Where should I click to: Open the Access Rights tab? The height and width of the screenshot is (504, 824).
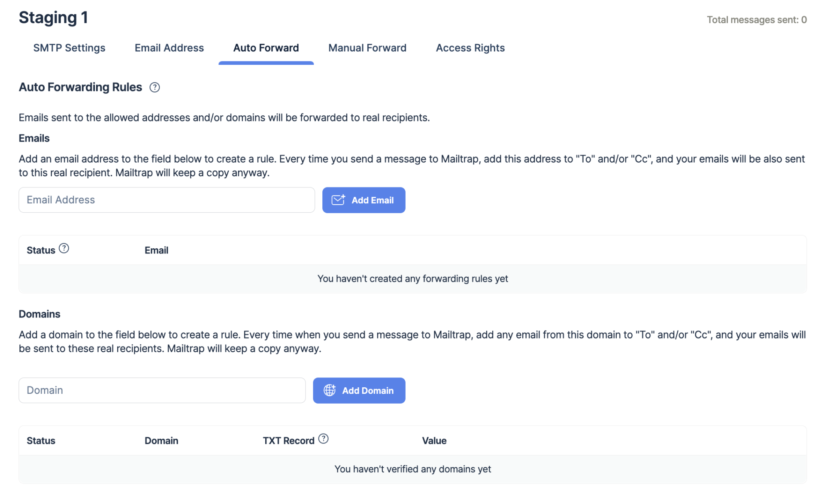click(470, 48)
